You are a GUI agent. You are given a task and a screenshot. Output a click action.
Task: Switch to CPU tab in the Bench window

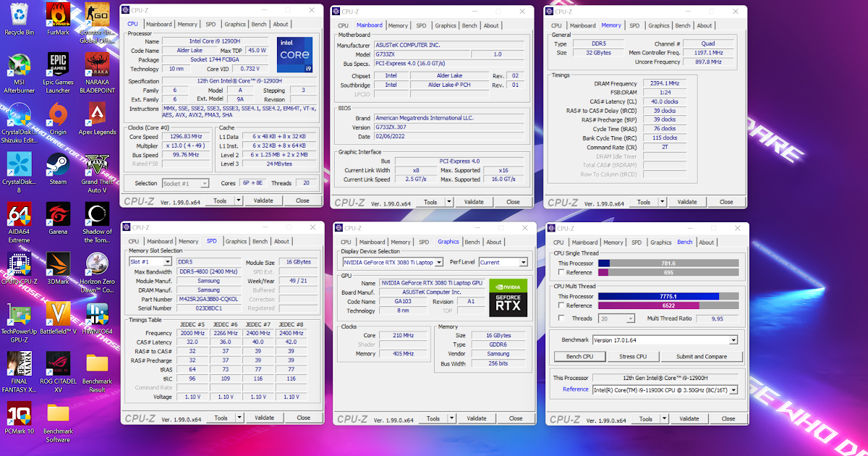[x=558, y=242]
